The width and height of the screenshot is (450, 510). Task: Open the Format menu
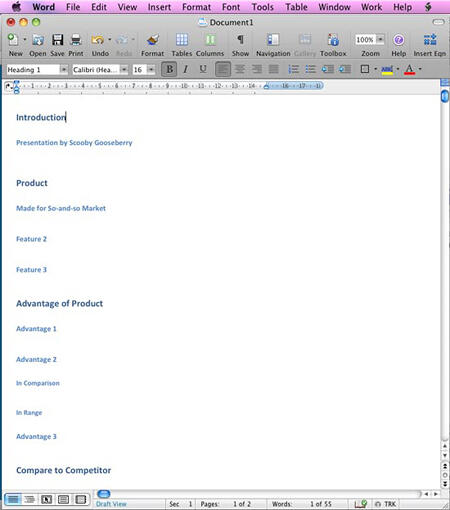tap(196, 7)
